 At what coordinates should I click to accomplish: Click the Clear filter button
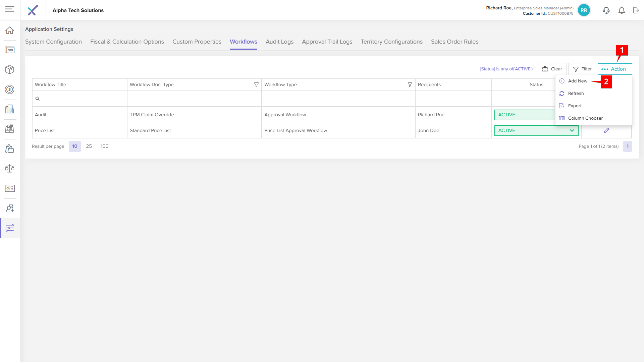click(x=552, y=69)
